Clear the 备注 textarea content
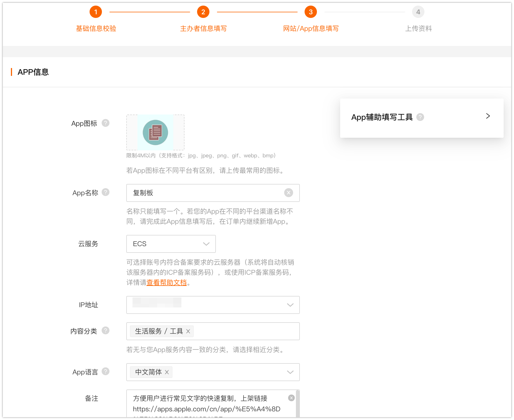Viewport: 514px width, 420px height. pyautogui.click(x=291, y=398)
